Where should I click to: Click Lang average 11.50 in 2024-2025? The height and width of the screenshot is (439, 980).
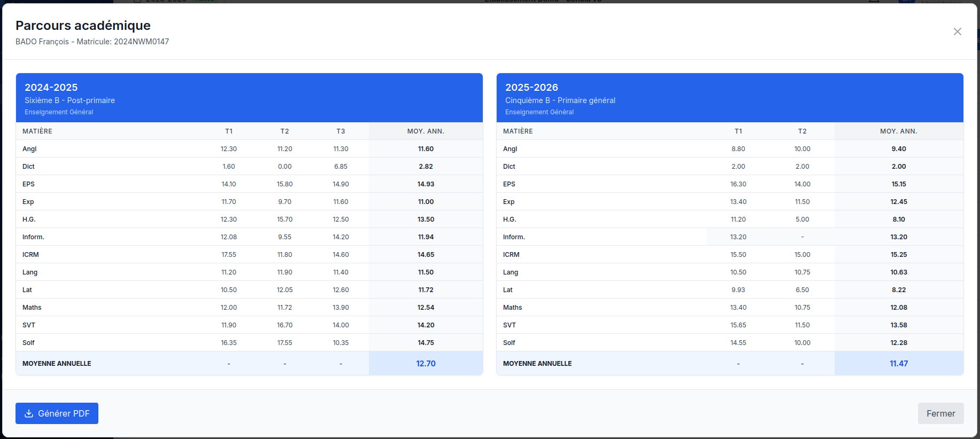pyautogui.click(x=426, y=272)
